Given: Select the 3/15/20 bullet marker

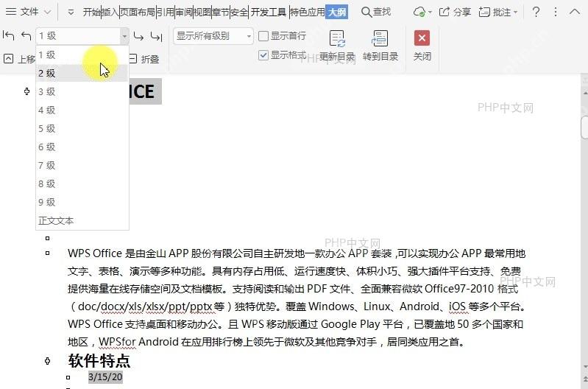Looking at the screenshot, I should pos(68,377).
